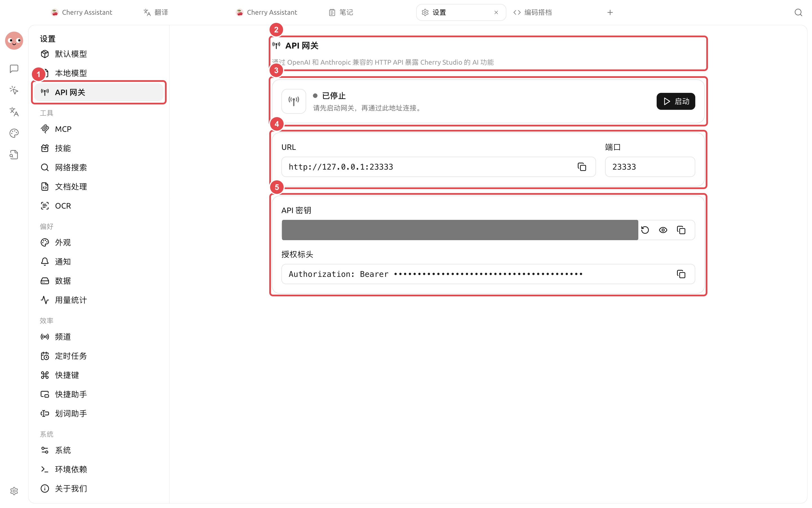The image size is (812, 508).
Task: Click the settings gear at rail bottom
Action: point(14,491)
